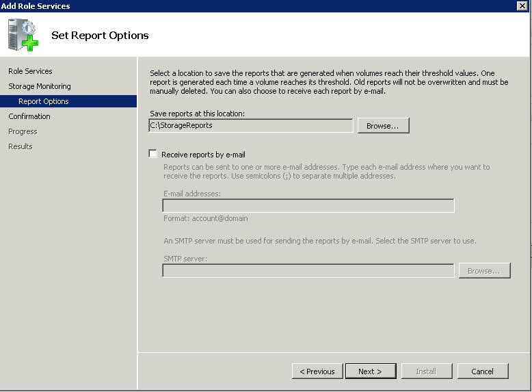The height and width of the screenshot is (392, 532).
Task: Click the SMTP server field
Action: (x=308, y=270)
